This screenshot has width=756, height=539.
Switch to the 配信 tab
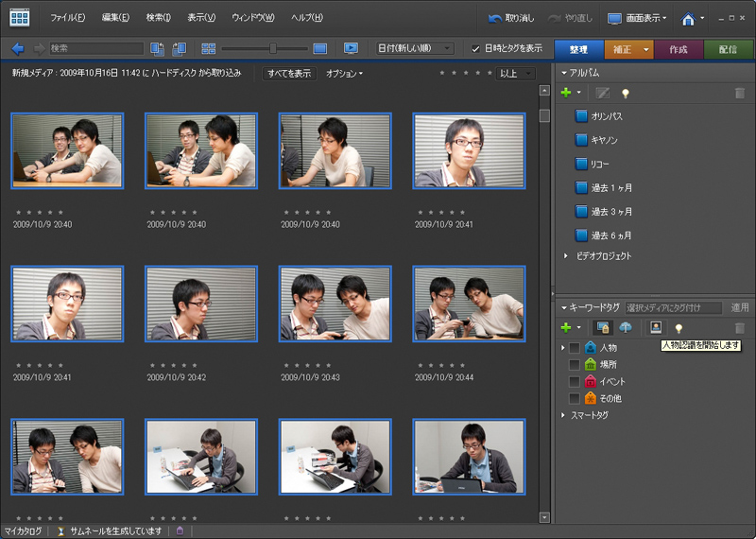tap(728, 50)
